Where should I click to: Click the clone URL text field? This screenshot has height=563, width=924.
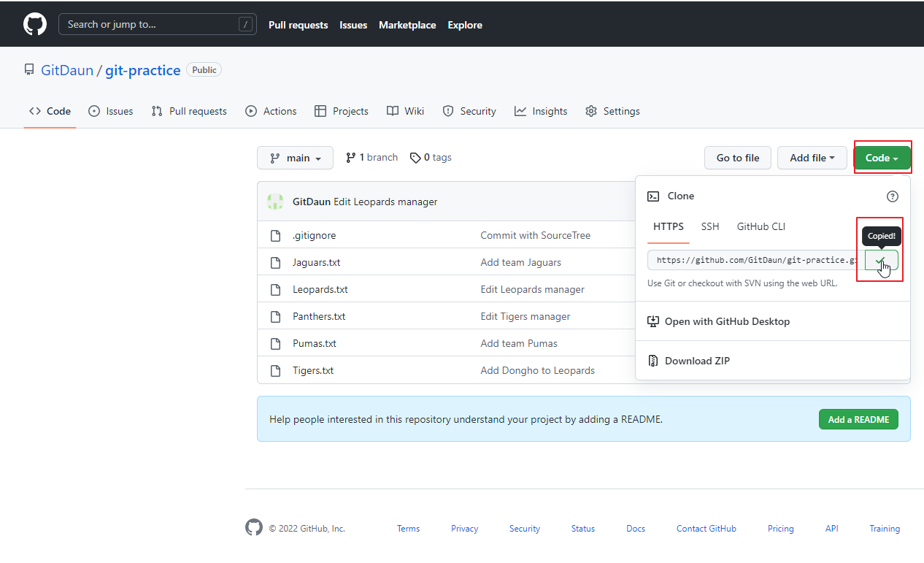(756, 260)
